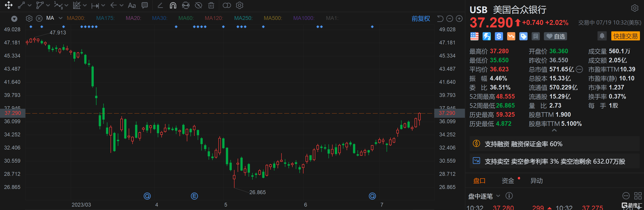Select the trend line drawing tool

(21, 5)
